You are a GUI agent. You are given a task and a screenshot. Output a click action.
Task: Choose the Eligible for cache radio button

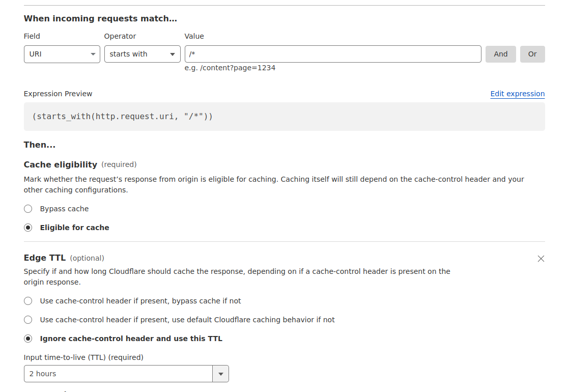[x=29, y=228]
